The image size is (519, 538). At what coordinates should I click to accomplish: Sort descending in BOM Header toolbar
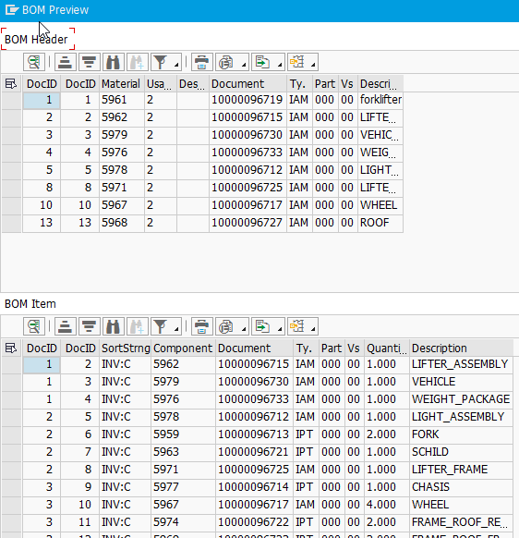point(89,62)
